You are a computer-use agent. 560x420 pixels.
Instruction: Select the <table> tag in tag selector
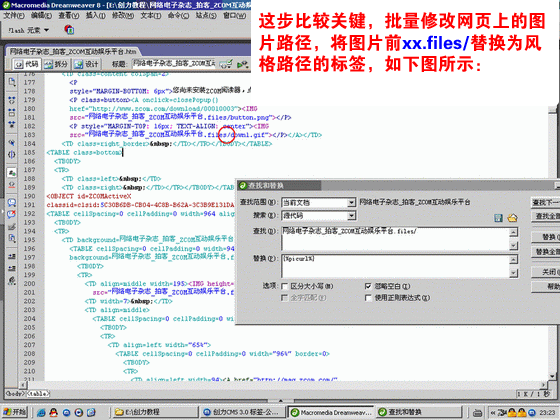coord(38,394)
